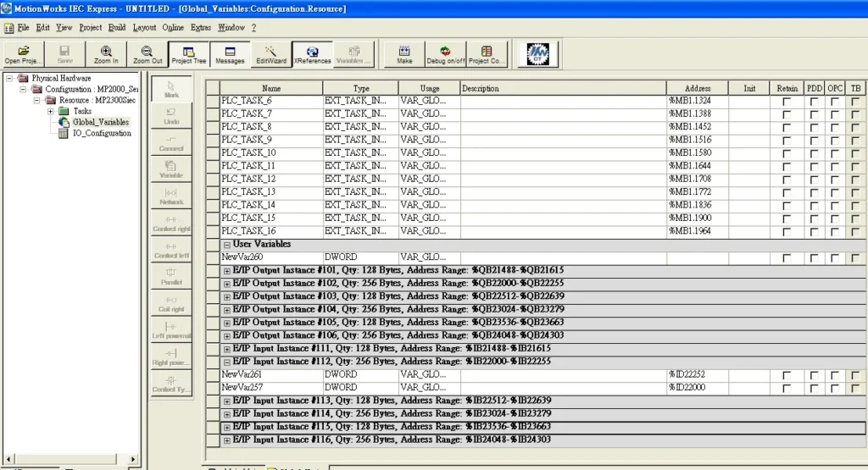
Task: Tick PDD checkbox for PLC_TASK_14
Action: pos(814,206)
